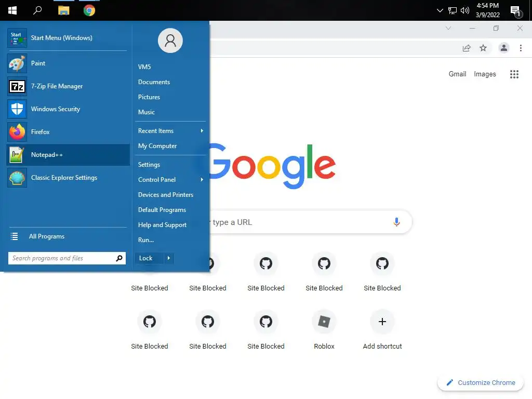Open the Run... dialog
The height and width of the screenshot is (399, 532).
pyautogui.click(x=170, y=240)
